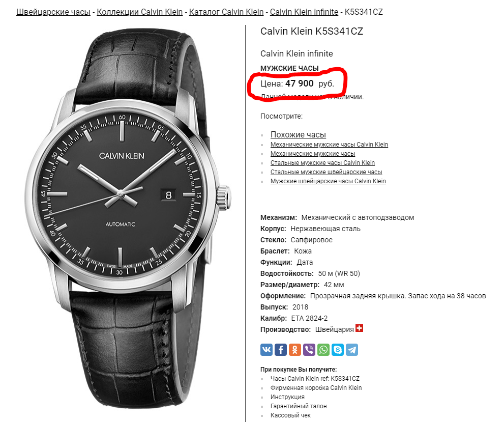Screen dimensions: 504x422
Task: Share via the VK icon
Action: coord(266,350)
